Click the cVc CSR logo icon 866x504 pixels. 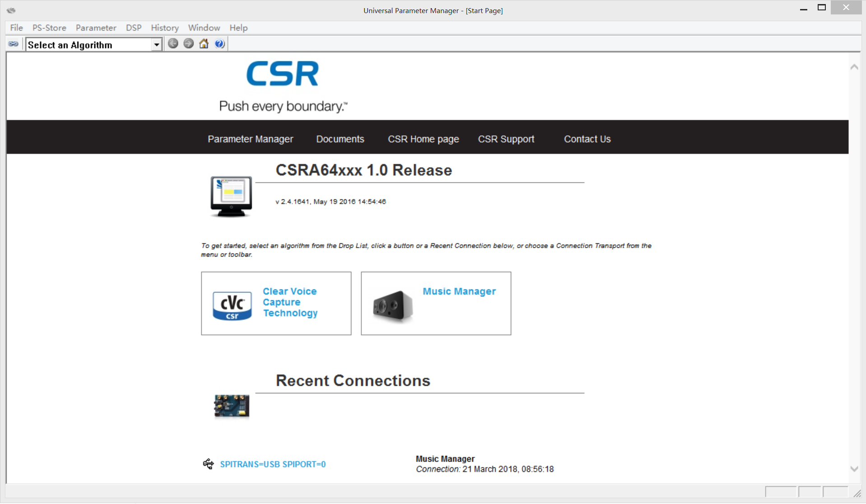coord(232,306)
